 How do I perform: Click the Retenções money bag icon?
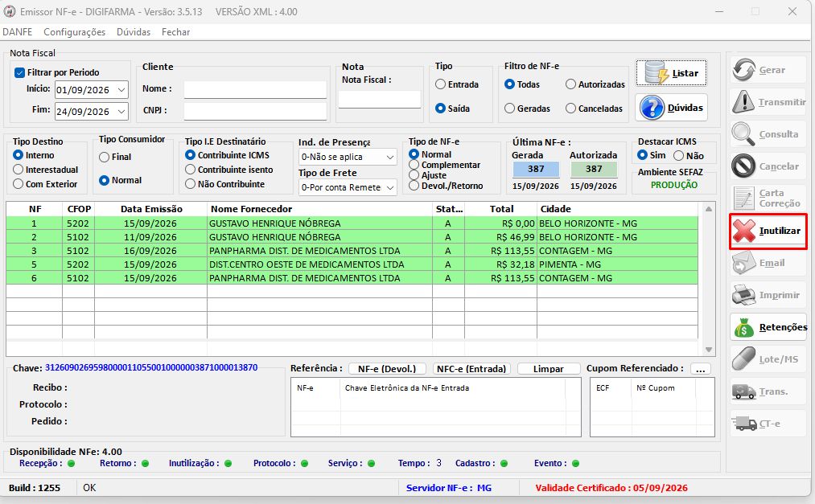click(x=743, y=327)
